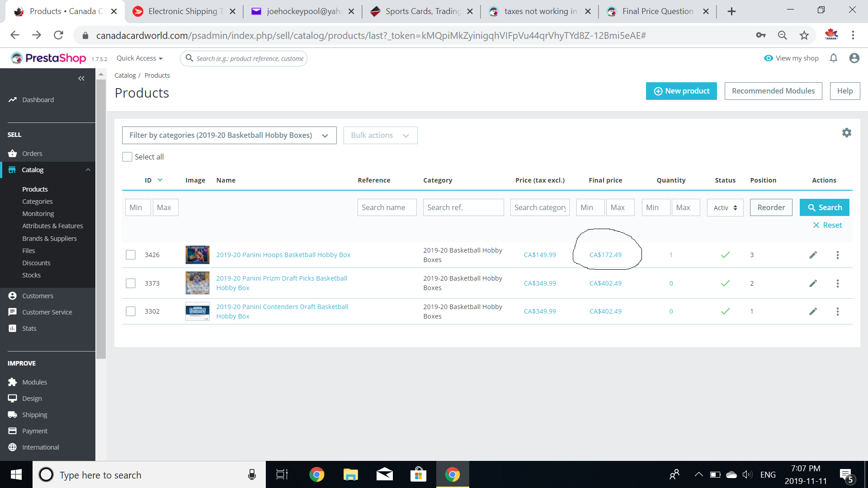Open Categories in the Catalog submenu
This screenshot has width=868, height=488.
pyautogui.click(x=38, y=202)
